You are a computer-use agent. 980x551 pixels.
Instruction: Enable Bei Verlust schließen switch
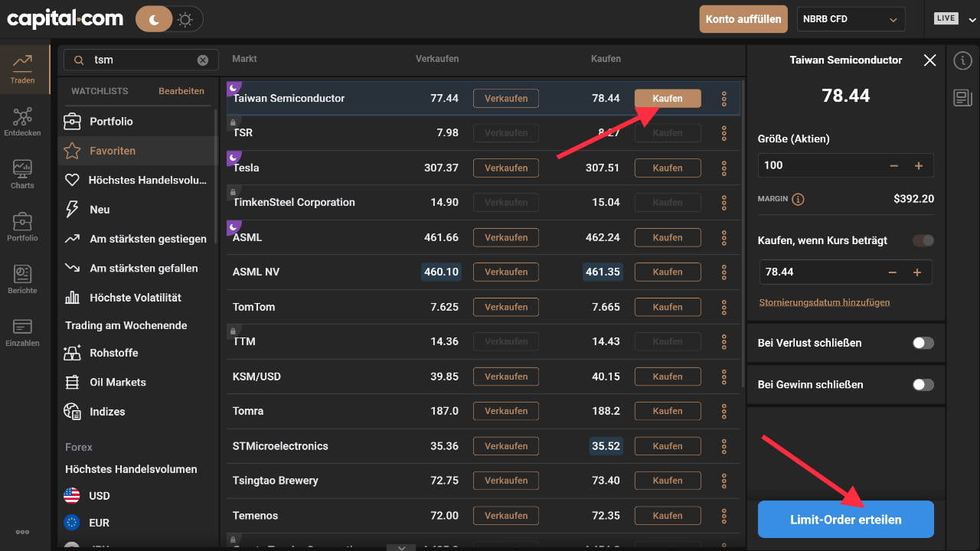(x=923, y=343)
